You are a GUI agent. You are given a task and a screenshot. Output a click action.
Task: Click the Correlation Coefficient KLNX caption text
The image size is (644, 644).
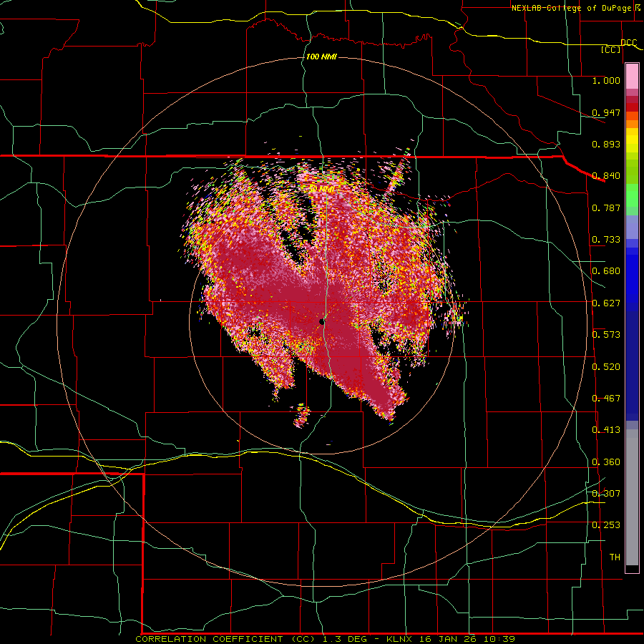(x=325, y=639)
